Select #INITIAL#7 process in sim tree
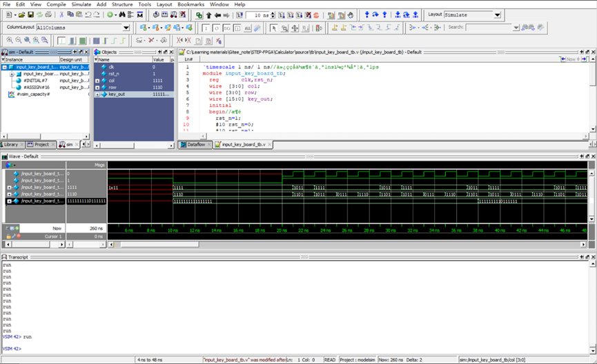The width and height of the screenshot is (597, 364). (x=35, y=81)
